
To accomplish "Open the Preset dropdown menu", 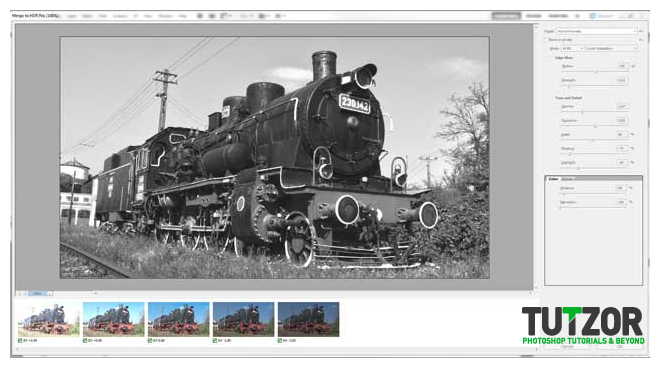I will pyautogui.click(x=597, y=31).
